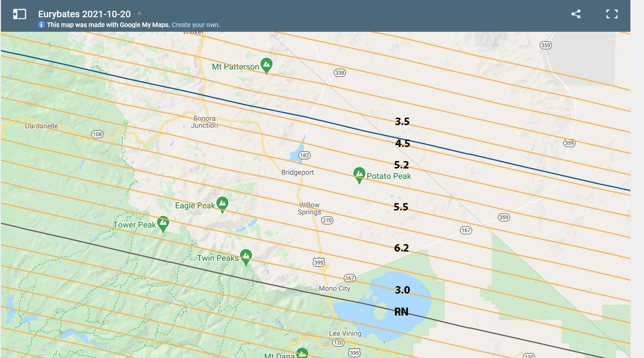Click the route 167 shield near Mono City
This screenshot has width=644, height=358.
click(351, 278)
